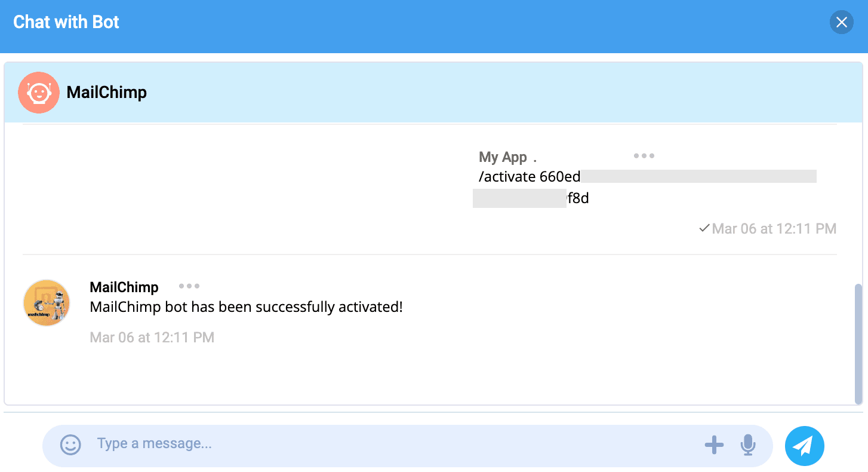Click the My App sender name

[x=503, y=157]
